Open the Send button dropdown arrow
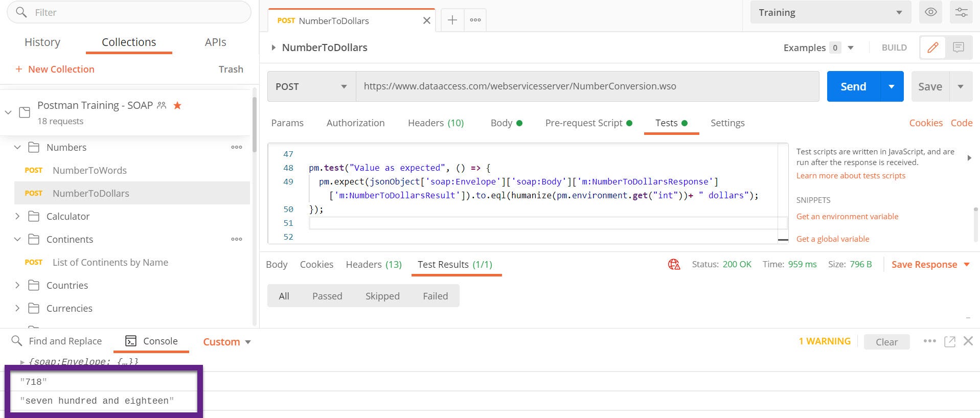This screenshot has height=418, width=980. (x=892, y=86)
